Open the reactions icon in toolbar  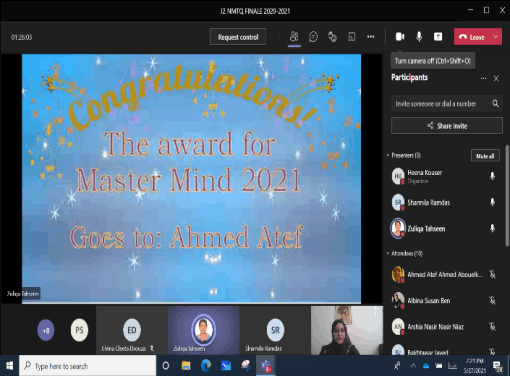click(x=332, y=37)
